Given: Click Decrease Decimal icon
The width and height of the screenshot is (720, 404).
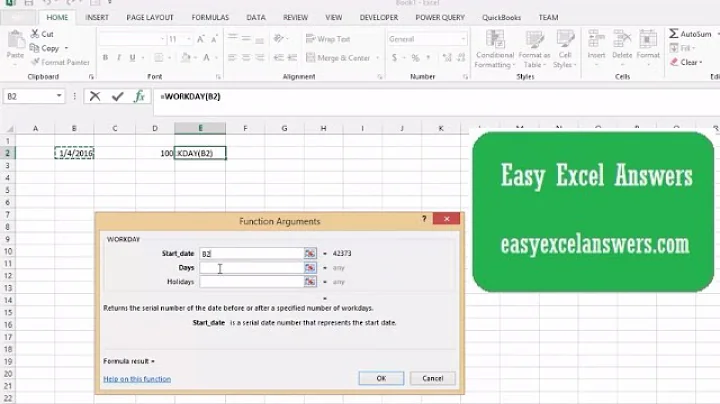Looking at the screenshot, I should 461,57.
